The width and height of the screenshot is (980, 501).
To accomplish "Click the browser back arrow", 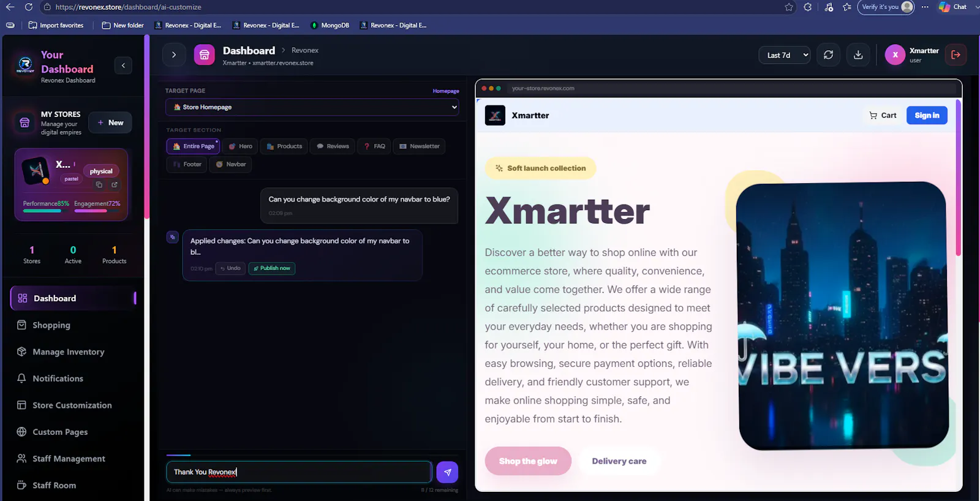I will [10, 7].
